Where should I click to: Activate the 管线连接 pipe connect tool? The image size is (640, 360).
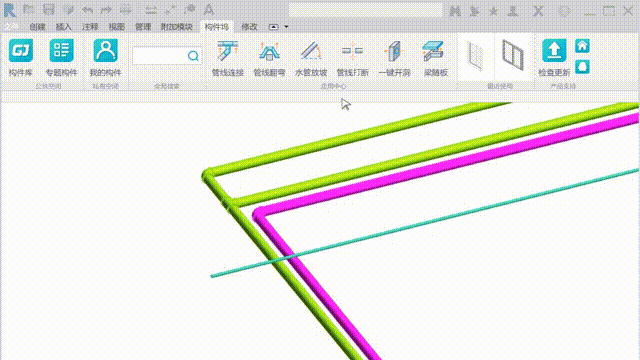[x=227, y=58]
